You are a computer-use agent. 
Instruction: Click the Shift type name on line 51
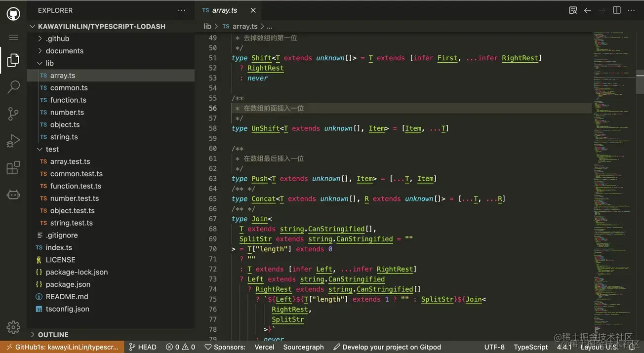point(262,58)
